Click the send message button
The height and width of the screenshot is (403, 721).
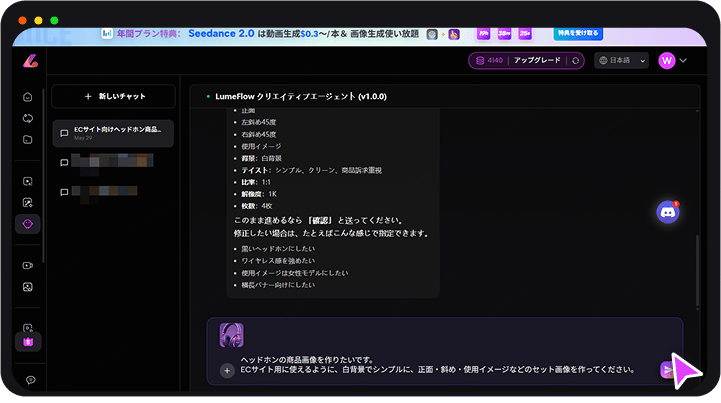click(668, 370)
